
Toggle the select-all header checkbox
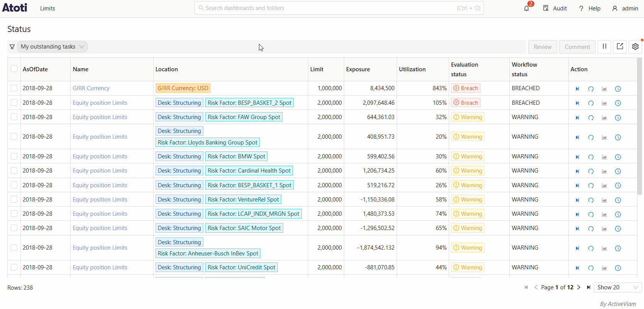[x=14, y=69]
